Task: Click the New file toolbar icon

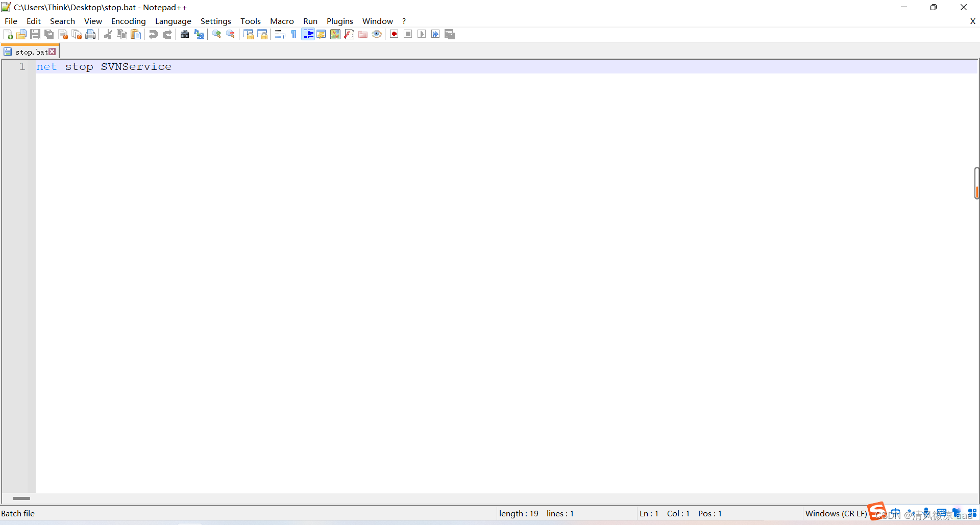Action: click(8, 34)
